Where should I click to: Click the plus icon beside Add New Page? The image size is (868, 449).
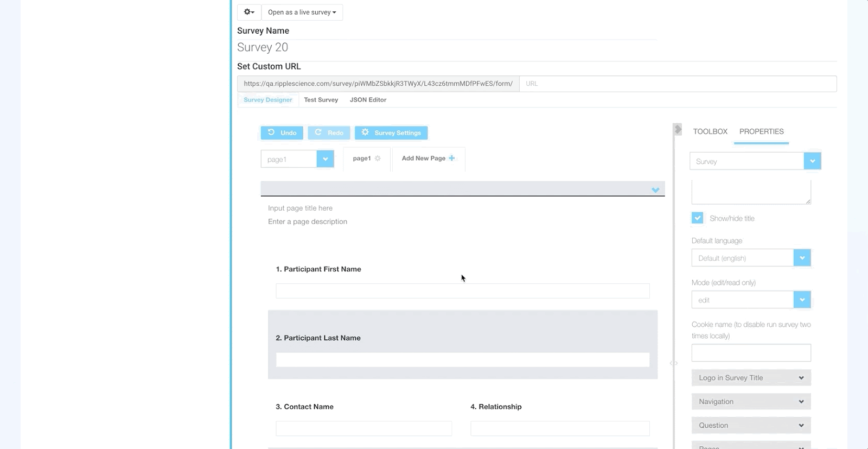pyautogui.click(x=452, y=158)
